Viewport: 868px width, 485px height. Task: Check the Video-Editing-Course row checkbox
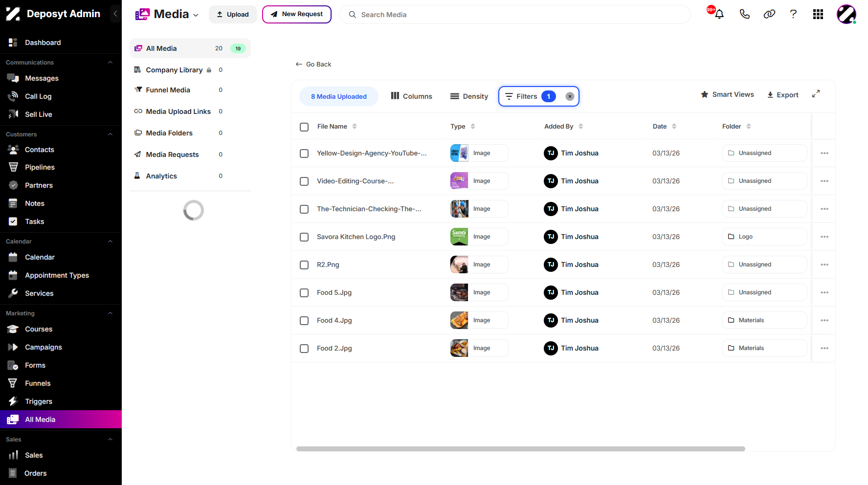coord(304,181)
